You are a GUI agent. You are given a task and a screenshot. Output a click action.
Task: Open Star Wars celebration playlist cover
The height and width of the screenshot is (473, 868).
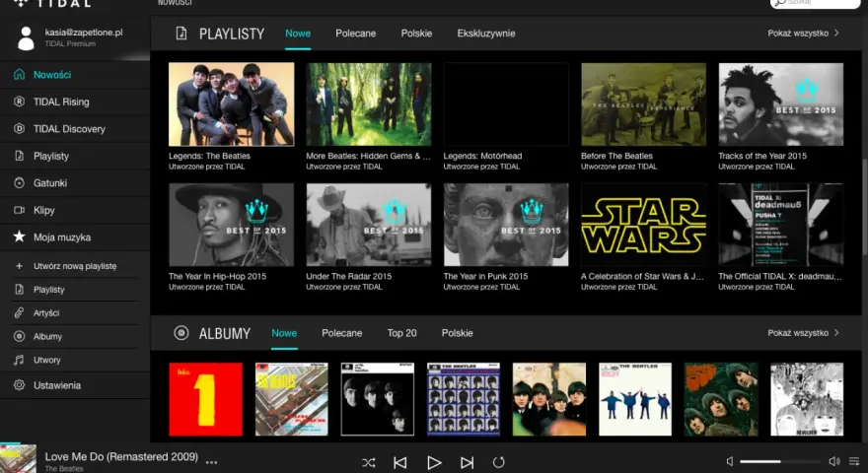coord(643,225)
